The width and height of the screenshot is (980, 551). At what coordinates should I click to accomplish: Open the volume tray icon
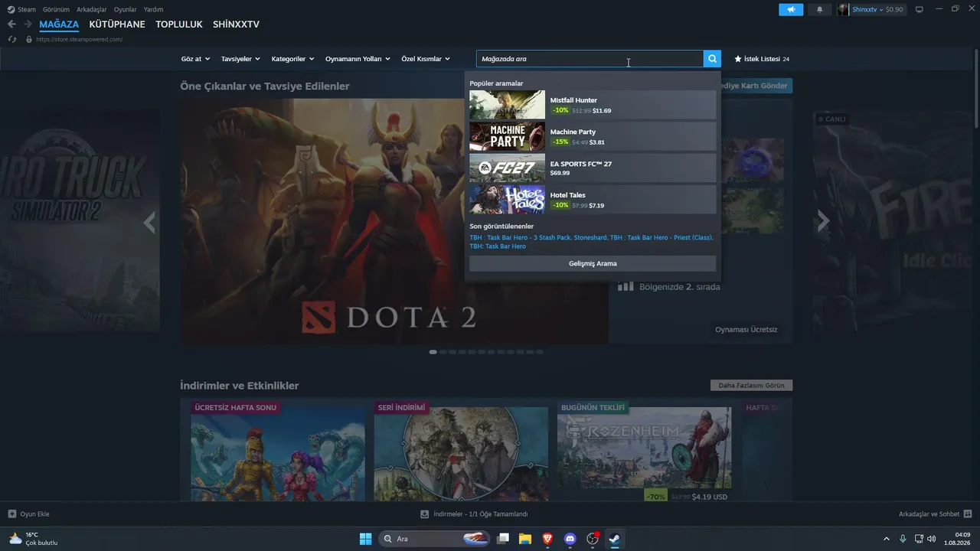[932, 539]
